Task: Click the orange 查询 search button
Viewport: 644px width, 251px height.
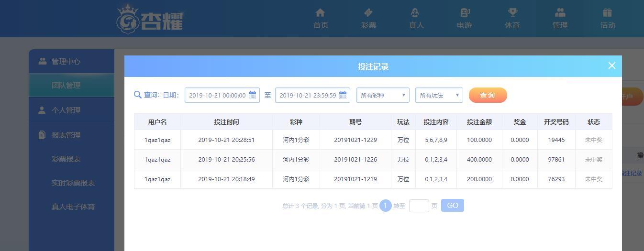Action: [x=488, y=95]
